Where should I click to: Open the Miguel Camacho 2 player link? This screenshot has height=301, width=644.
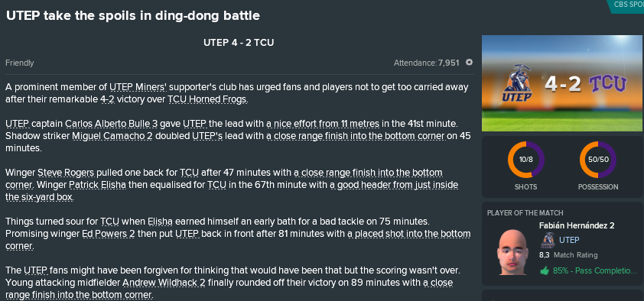coord(112,136)
